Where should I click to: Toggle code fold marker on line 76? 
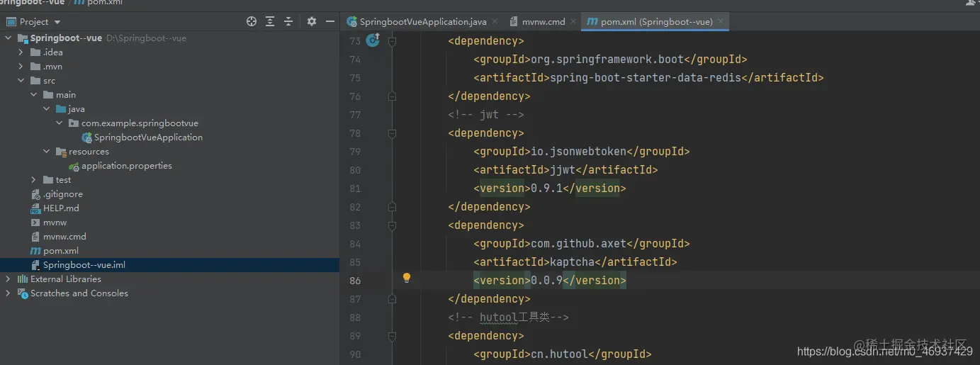coord(393,96)
